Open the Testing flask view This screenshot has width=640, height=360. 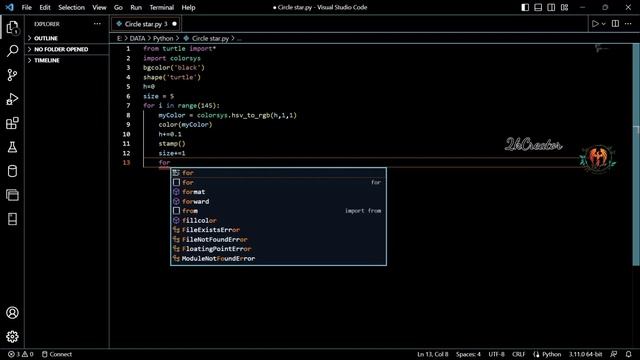click(12, 147)
